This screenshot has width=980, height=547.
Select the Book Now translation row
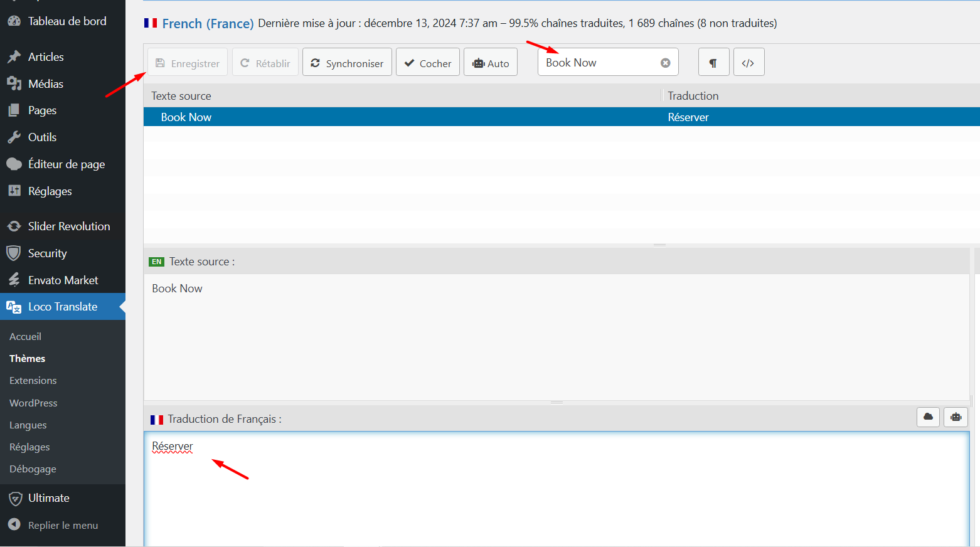[x=402, y=117]
